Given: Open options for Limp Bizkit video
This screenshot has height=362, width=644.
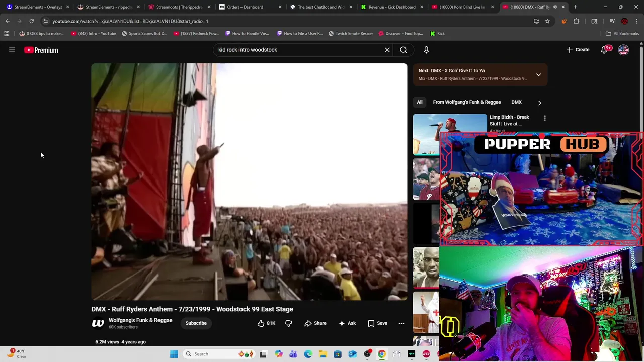Looking at the screenshot, I should (x=545, y=118).
